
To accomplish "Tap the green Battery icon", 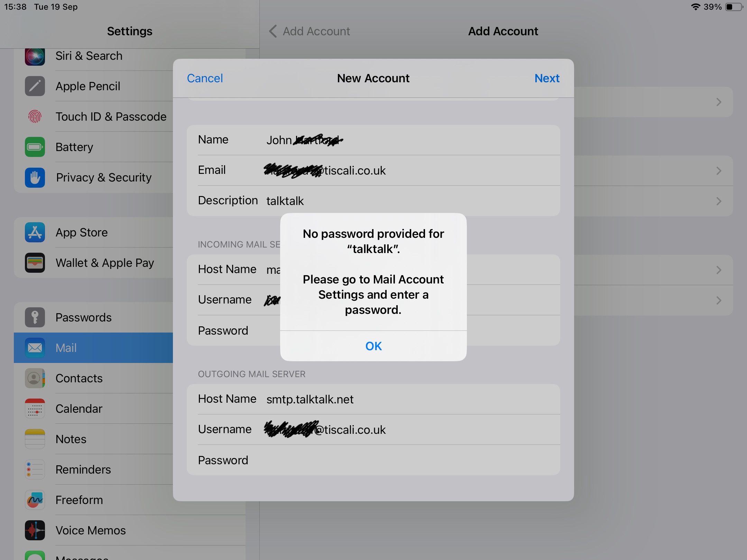I will (35, 147).
